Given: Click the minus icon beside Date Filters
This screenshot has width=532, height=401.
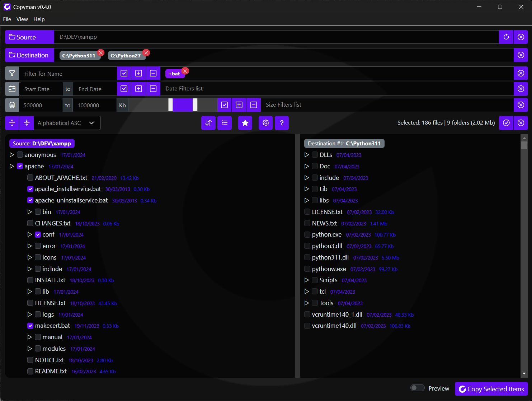Looking at the screenshot, I should click(x=153, y=89).
